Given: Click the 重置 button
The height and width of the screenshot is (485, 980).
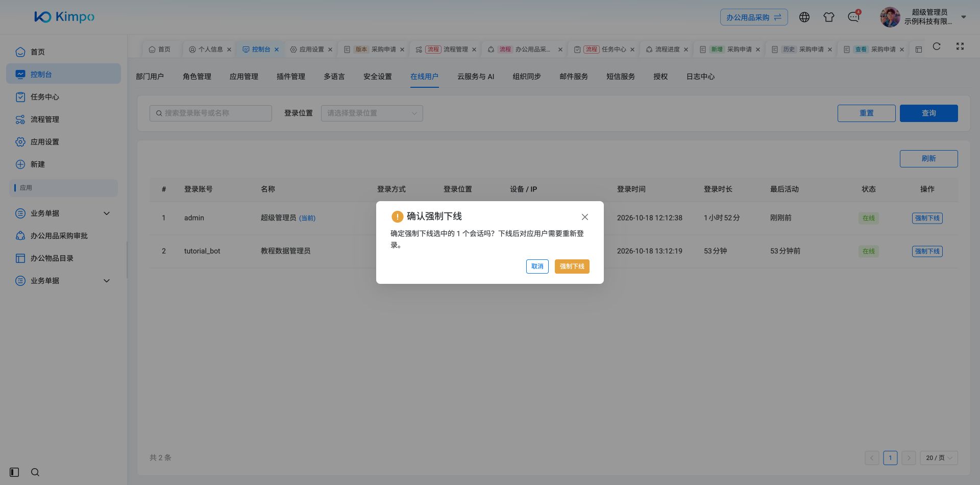Looking at the screenshot, I should point(867,113).
